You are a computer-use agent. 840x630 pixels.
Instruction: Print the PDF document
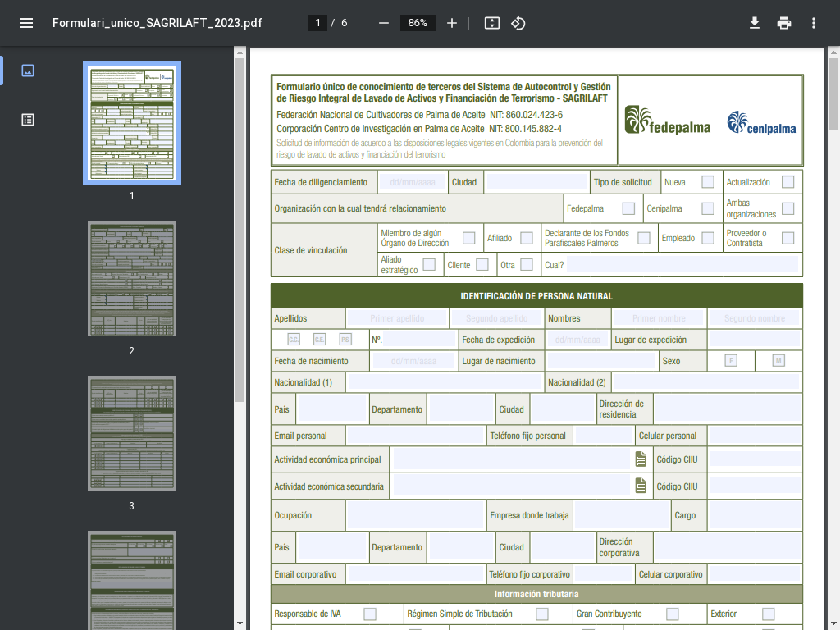tap(784, 23)
